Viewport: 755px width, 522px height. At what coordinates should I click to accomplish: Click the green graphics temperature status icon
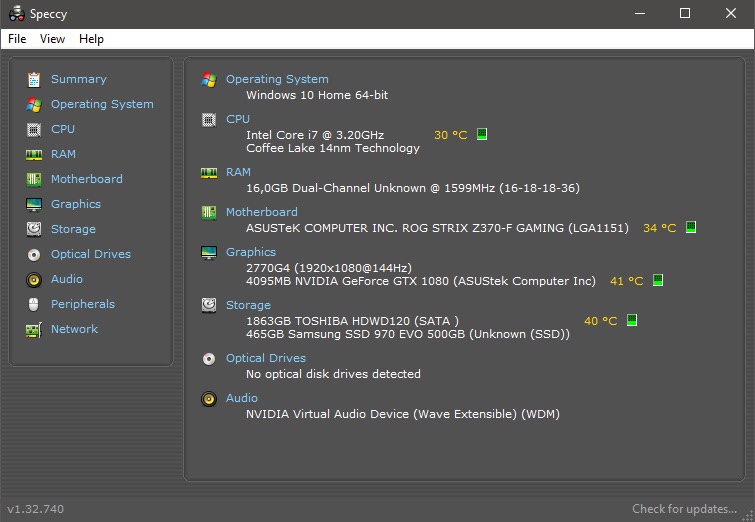(x=658, y=281)
